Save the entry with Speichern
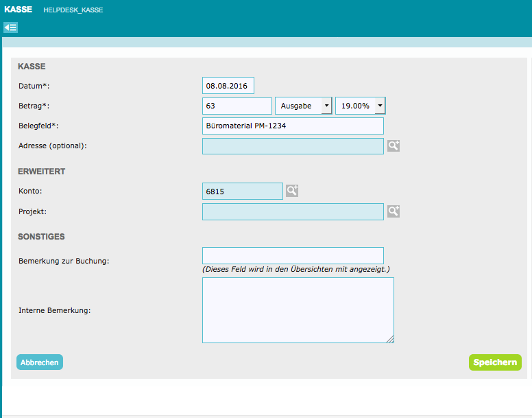This screenshot has height=418, width=532. pyautogui.click(x=494, y=362)
